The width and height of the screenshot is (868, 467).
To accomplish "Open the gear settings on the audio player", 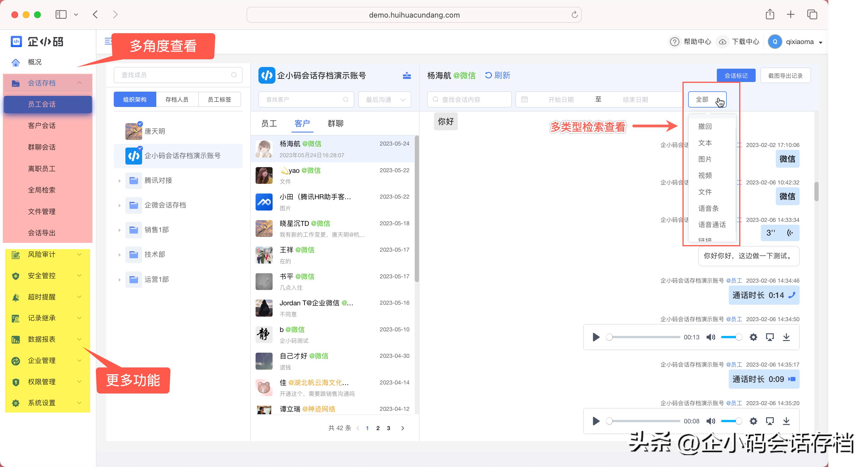I will coord(754,337).
